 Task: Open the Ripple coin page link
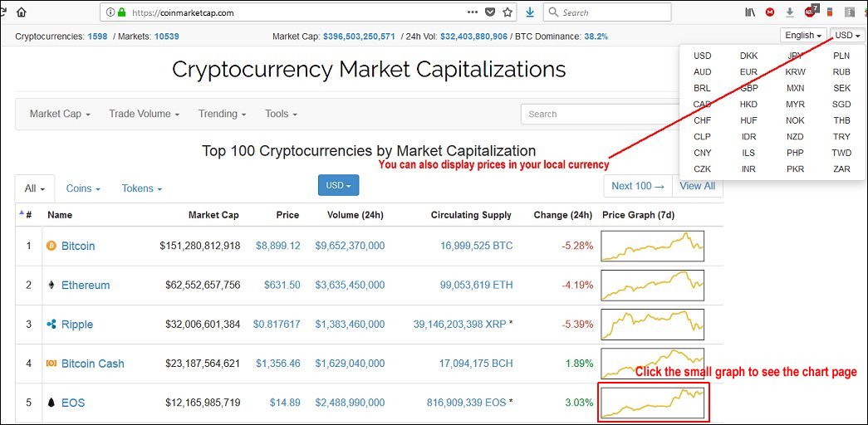pyautogui.click(x=77, y=325)
